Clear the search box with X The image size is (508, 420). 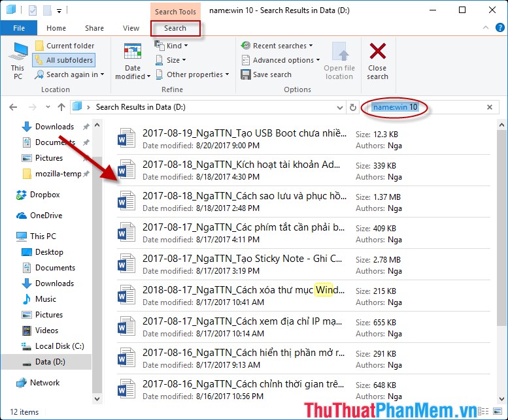[x=490, y=107]
